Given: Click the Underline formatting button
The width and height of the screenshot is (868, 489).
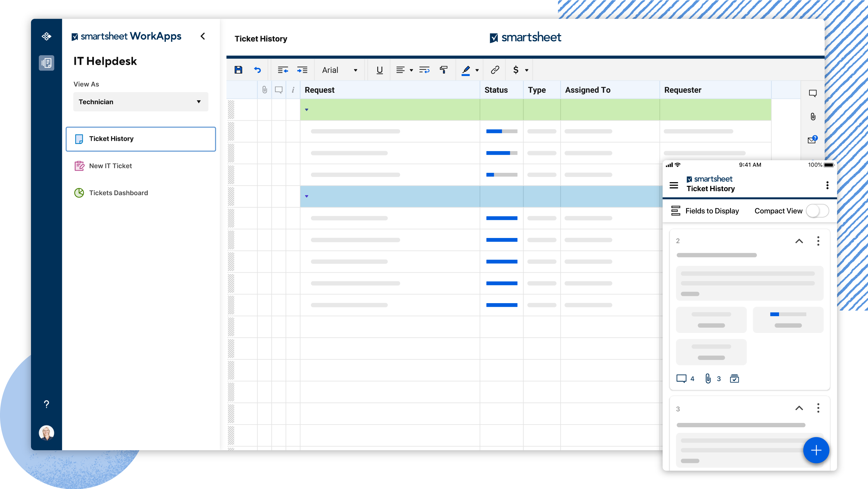Looking at the screenshot, I should point(379,70).
